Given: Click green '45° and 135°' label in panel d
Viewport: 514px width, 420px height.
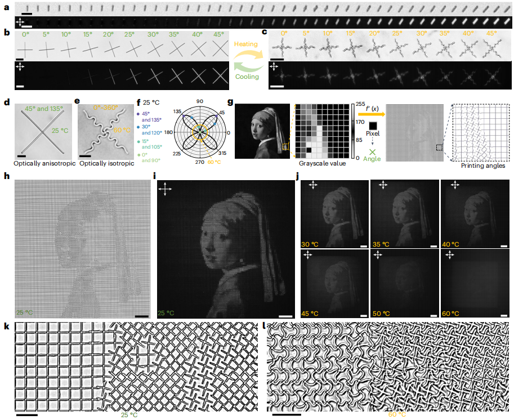Looking at the screenshot, I should tap(43, 109).
